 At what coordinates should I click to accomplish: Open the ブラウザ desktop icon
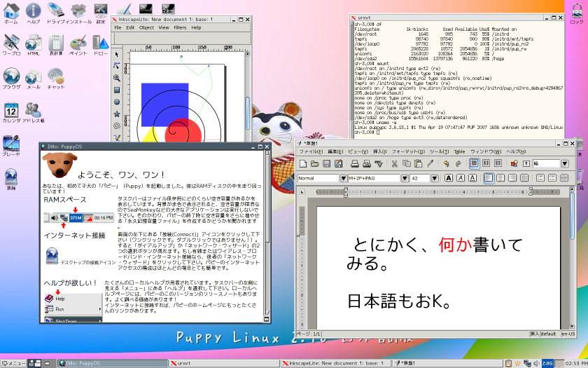click(x=11, y=79)
